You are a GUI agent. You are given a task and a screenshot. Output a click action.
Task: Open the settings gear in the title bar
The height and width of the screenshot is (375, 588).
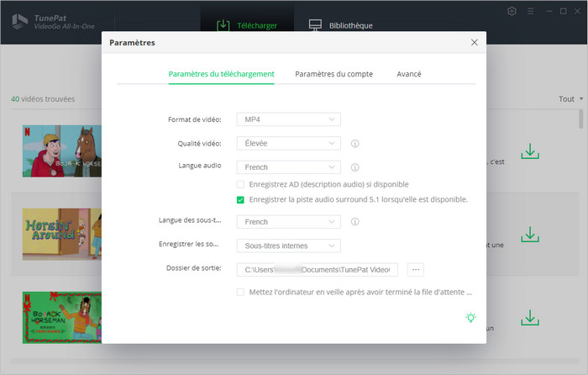[512, 11]
